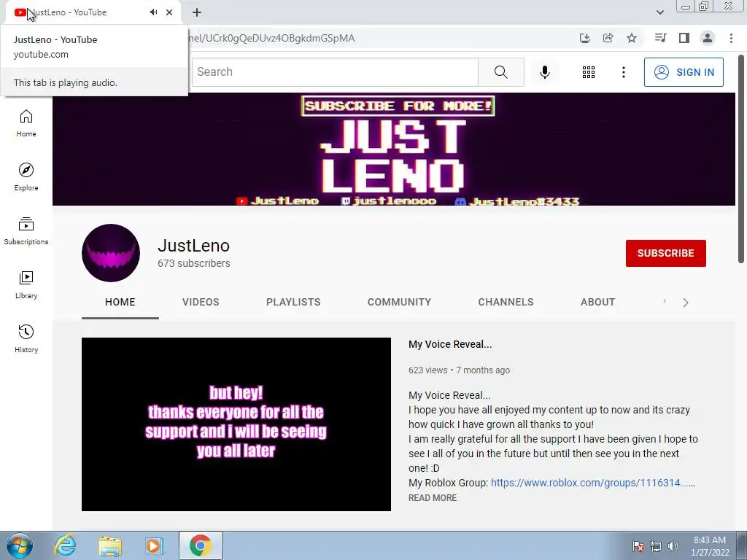The height and width of the screenshot is (560, 747).
Task: Expand the tab search chevron
Action: [x=659, y=12]
